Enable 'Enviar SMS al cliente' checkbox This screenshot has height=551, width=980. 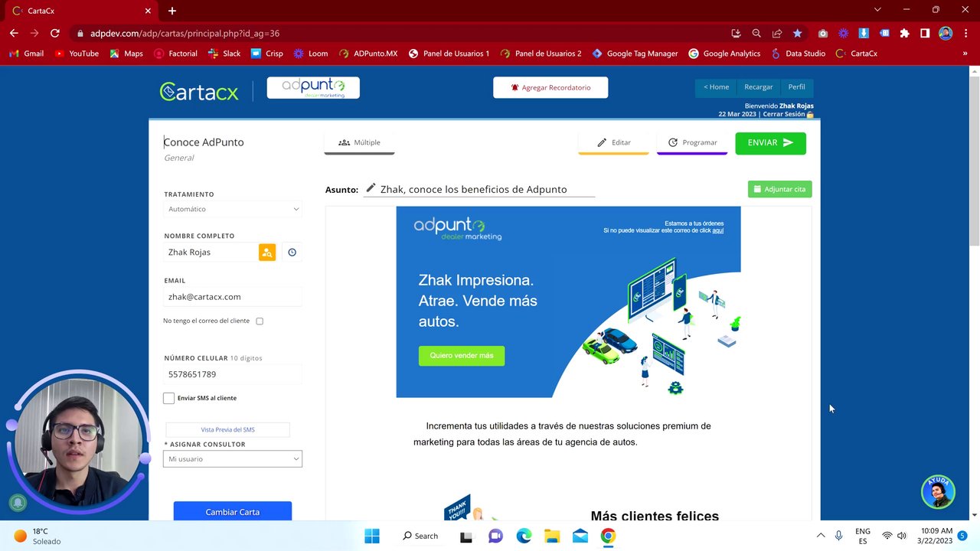pyautogui.click(x=168, y=398)
